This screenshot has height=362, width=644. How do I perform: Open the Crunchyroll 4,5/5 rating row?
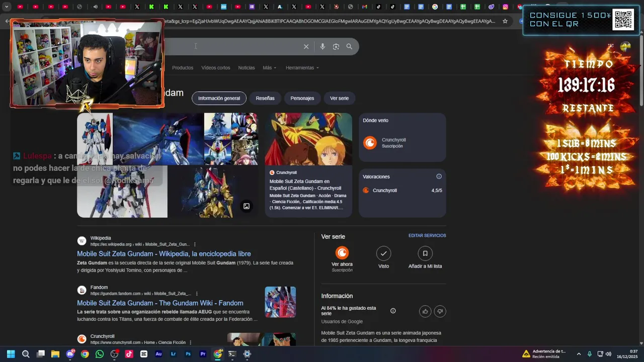(x=402, y=191)
